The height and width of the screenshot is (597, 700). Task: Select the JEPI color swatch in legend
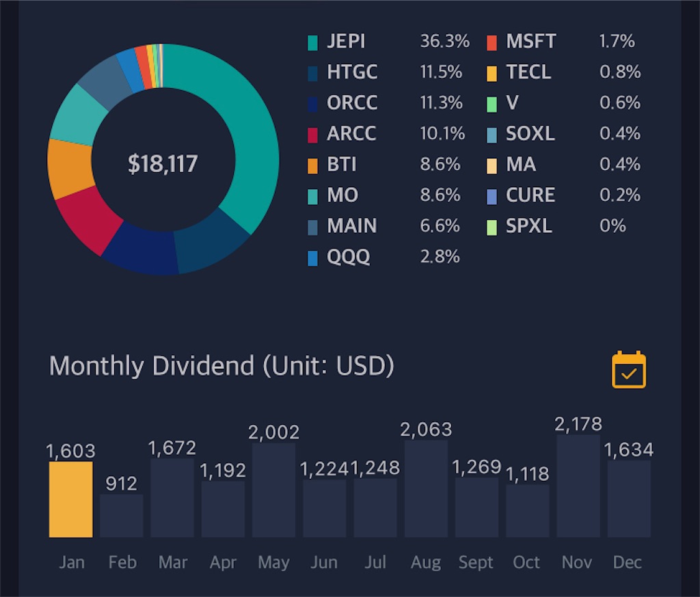312,42
